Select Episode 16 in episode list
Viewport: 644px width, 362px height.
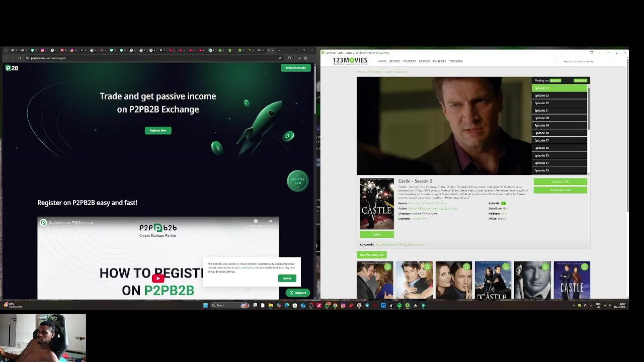[559, 148]
